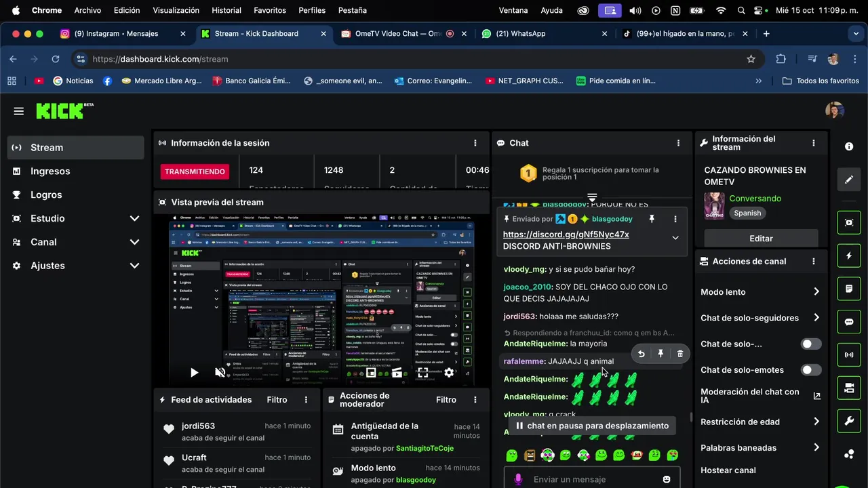Collapse the chat leaderboard handle
Screen dimensions: 868x488
tap(592, 198)
